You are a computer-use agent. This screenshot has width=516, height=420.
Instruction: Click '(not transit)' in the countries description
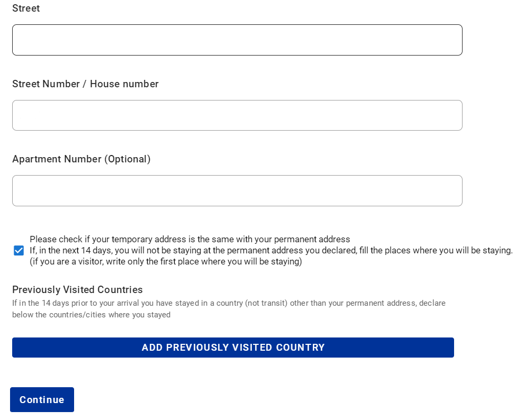(x=266, y=303)
